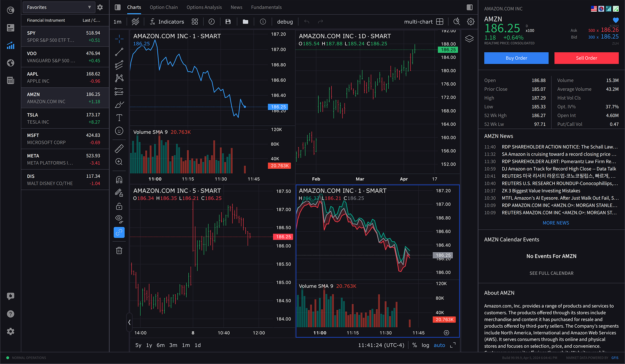625x364 pixels.
Task: Open the Fundamentals tab
Action: click(266, 7)
